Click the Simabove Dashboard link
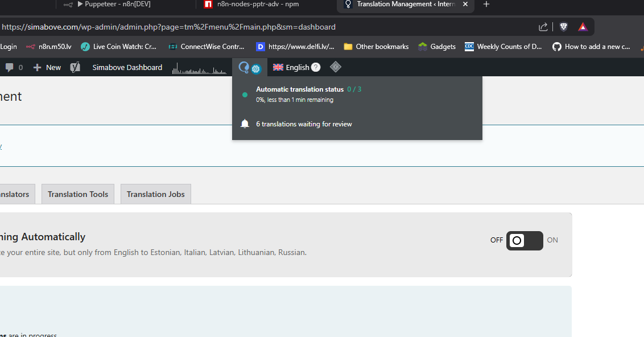The width and height of the screenshot is (644, 337). [x=127, y=67]
